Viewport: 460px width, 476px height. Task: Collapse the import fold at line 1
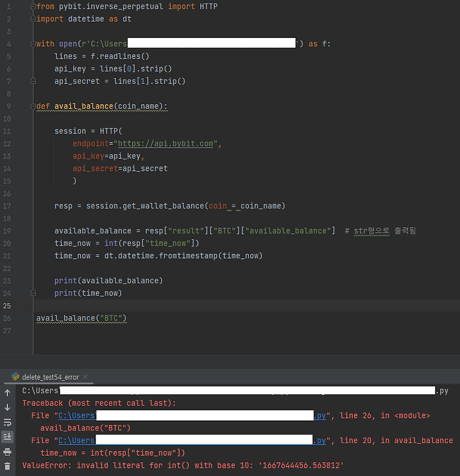point(33,6)
